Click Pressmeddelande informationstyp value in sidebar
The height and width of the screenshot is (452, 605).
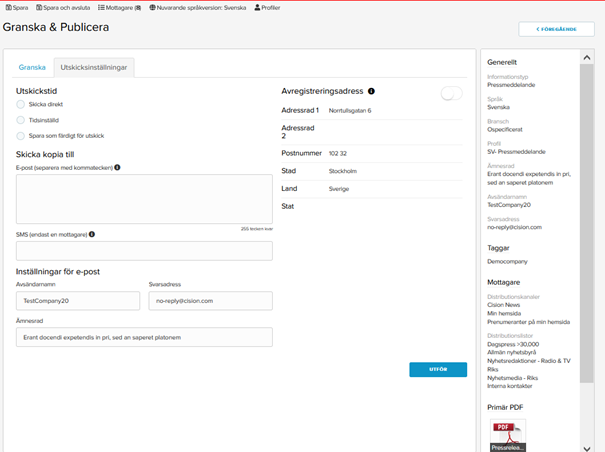(x=511, y=85)
